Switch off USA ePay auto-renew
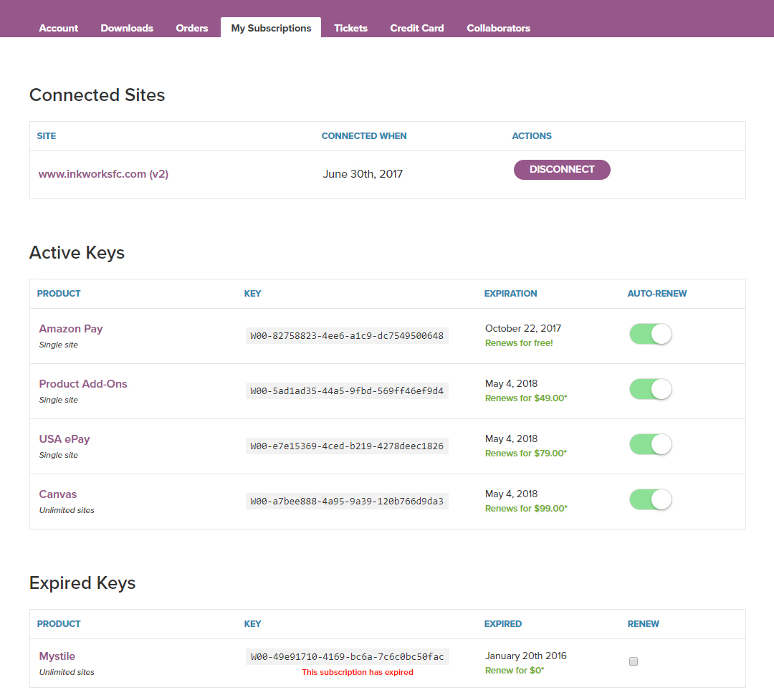The height and width of the screenshot is (700, 774). click(x=651, y=445)
